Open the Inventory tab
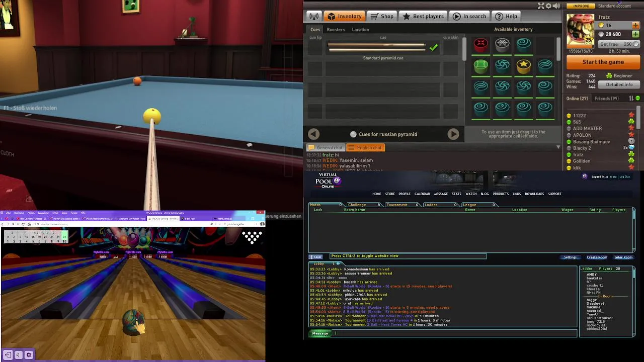 [x=345, y=17]
